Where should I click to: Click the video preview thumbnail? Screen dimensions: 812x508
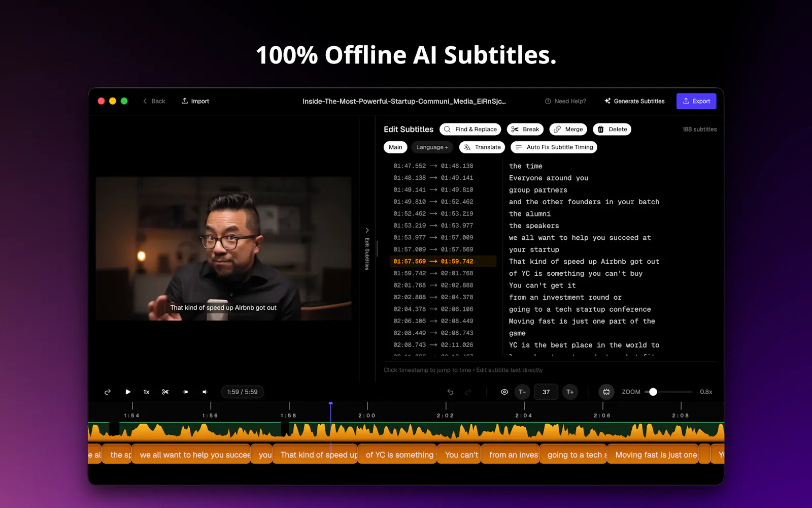pyautogui.click(x=223, y=248)
